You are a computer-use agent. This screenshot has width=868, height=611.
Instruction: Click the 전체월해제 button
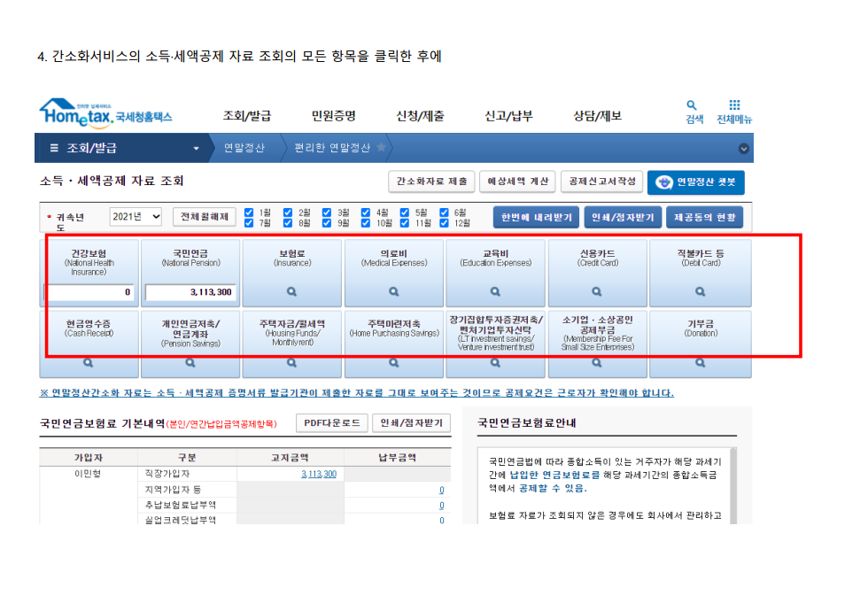point(205,216)
